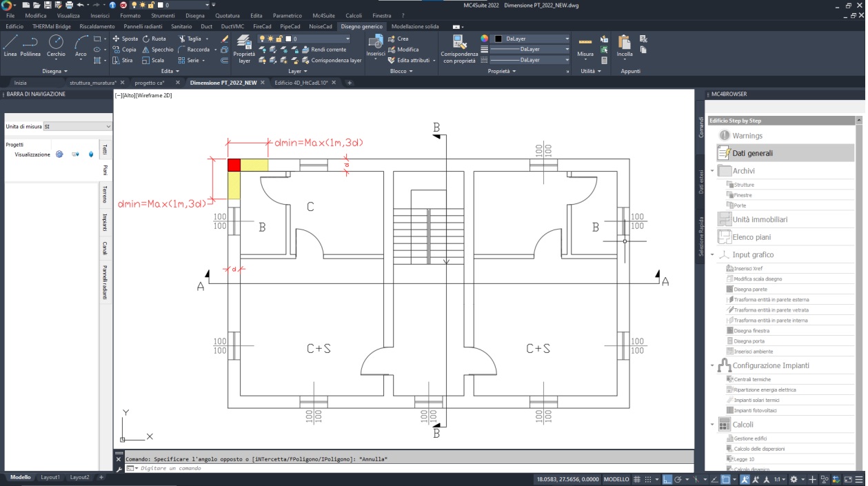Click Unità immobiliari in MC4Browser
The width and height of the screenshot is (868, 486).
[759, 219]
